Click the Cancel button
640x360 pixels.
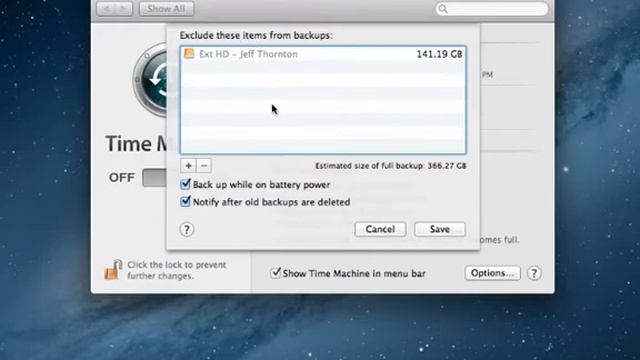point(380,229)
